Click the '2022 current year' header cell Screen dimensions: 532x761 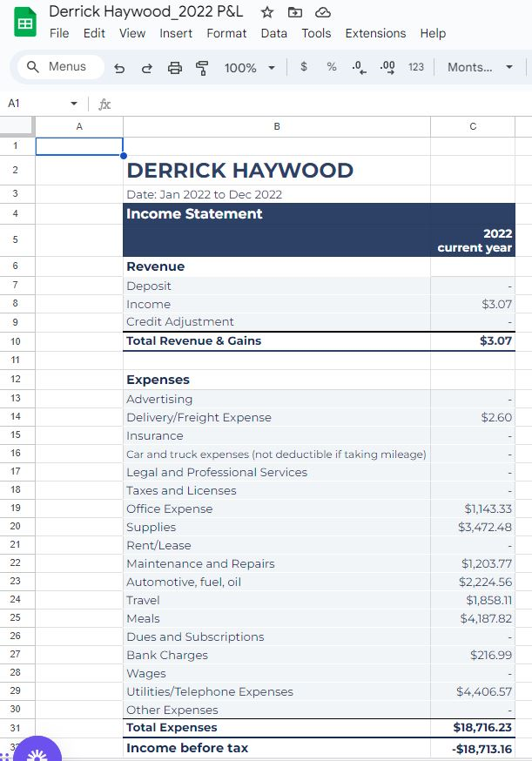pos(473,240)
